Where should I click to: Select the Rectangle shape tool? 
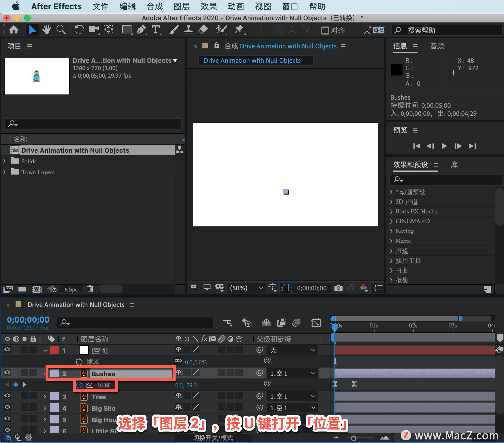[127, 30]
